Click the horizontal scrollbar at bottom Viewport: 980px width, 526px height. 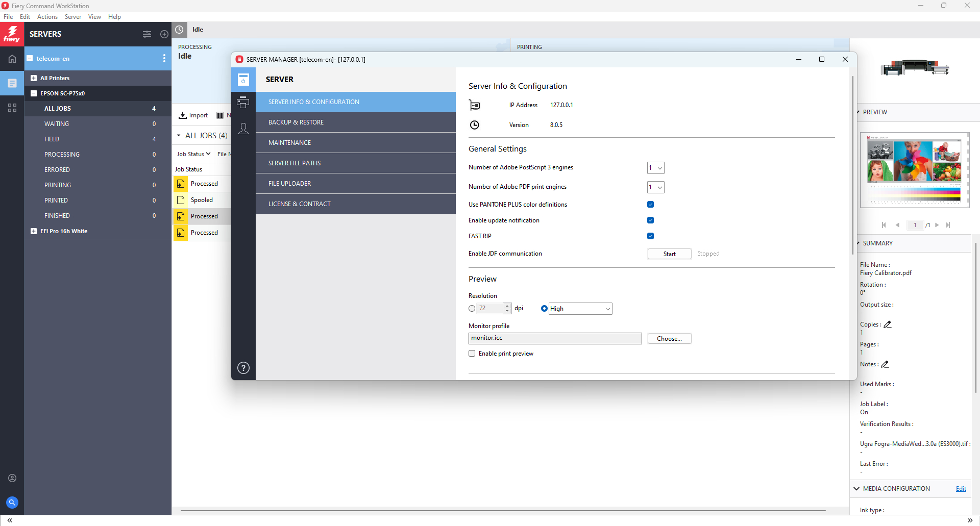coord(503,510)
